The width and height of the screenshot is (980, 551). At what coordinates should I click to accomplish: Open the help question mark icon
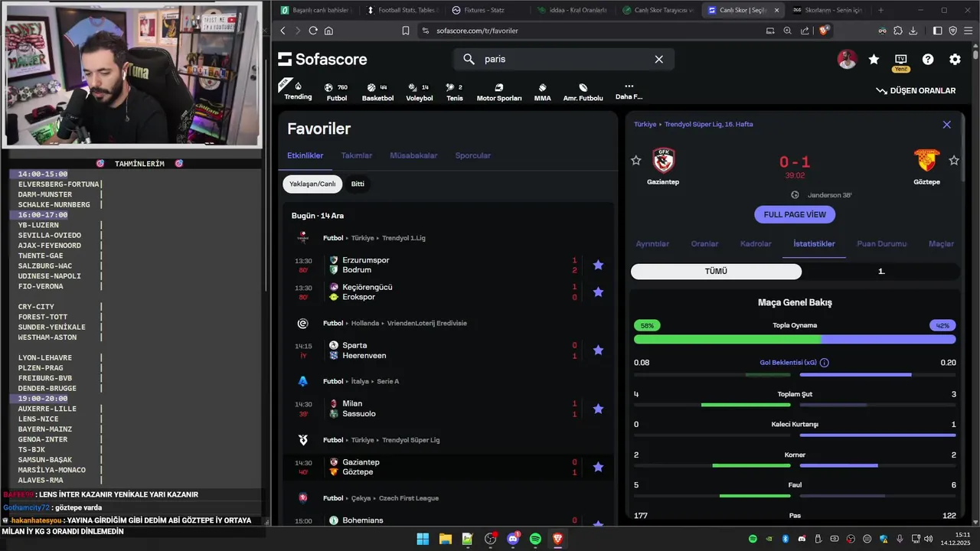pyautogui.click(x=928, y=59)
